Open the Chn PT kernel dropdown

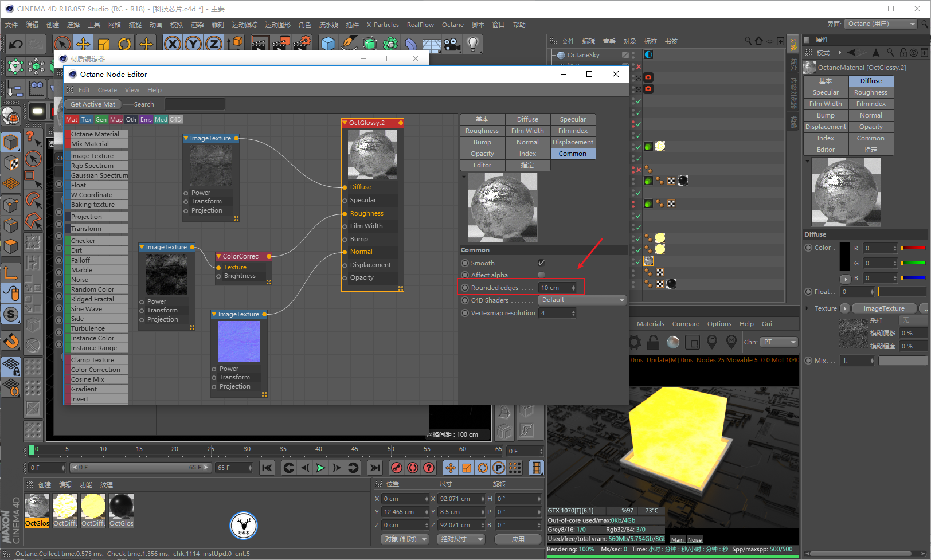(x=780, y=342)
